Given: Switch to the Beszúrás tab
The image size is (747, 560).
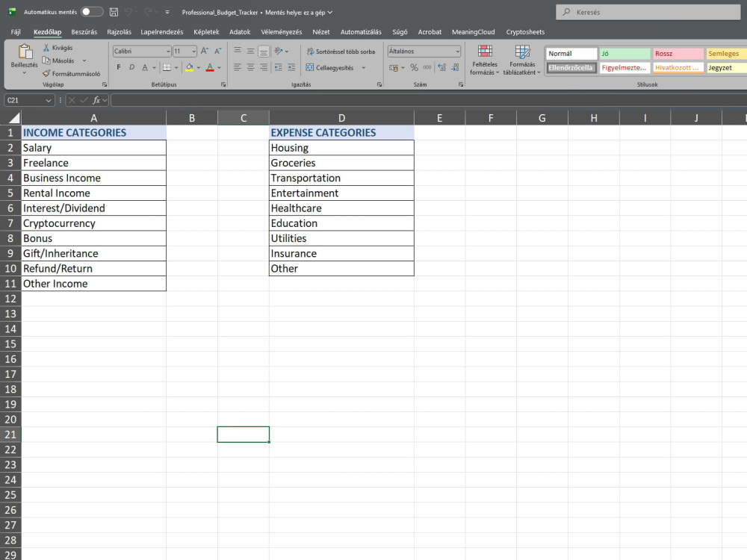Looking at the screenshot, I should [84, 32].
